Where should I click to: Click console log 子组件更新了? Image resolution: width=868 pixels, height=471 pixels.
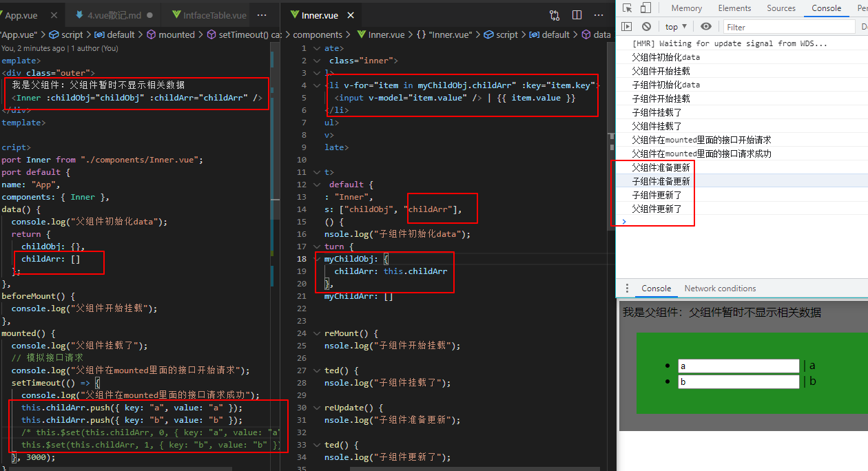click(657, 195)
